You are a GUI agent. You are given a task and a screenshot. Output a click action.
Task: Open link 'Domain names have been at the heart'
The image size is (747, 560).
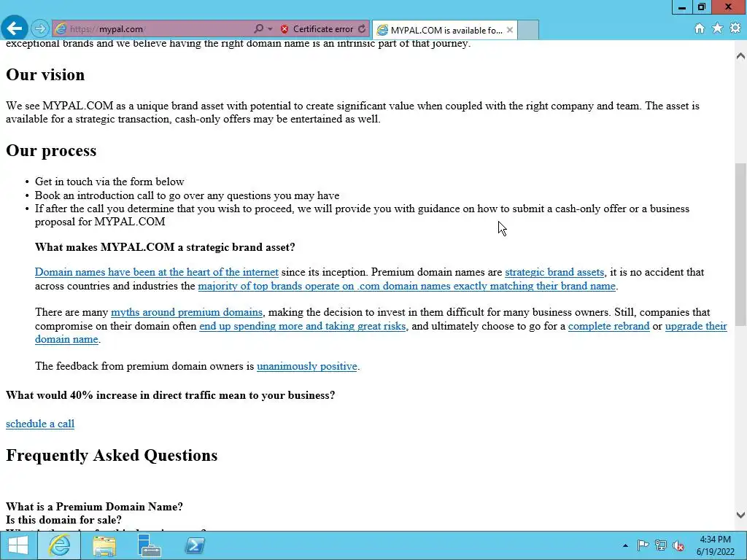pyautogui.click(x=157, y=272)
